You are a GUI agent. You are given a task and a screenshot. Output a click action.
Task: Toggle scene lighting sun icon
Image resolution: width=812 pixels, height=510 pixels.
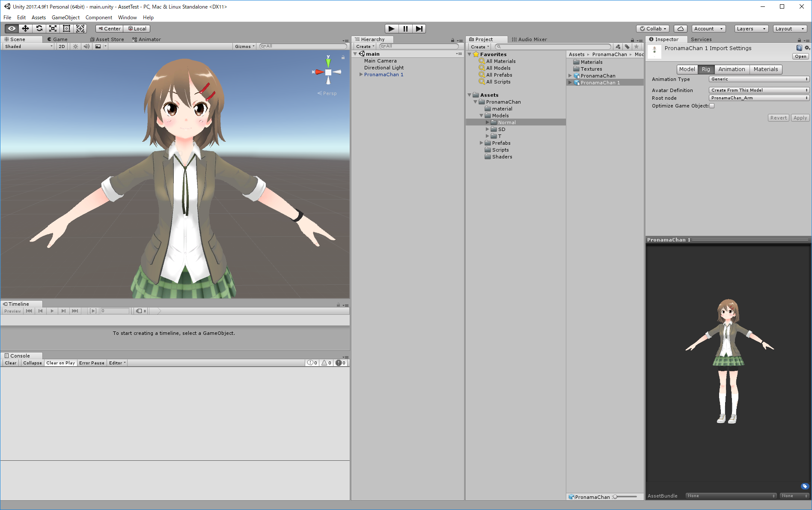click(x=75, y=46)
